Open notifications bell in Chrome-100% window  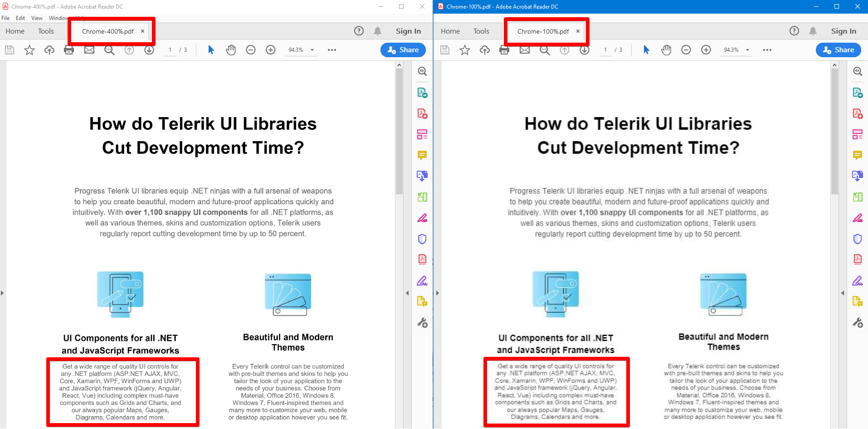click(x=813, y=31)
